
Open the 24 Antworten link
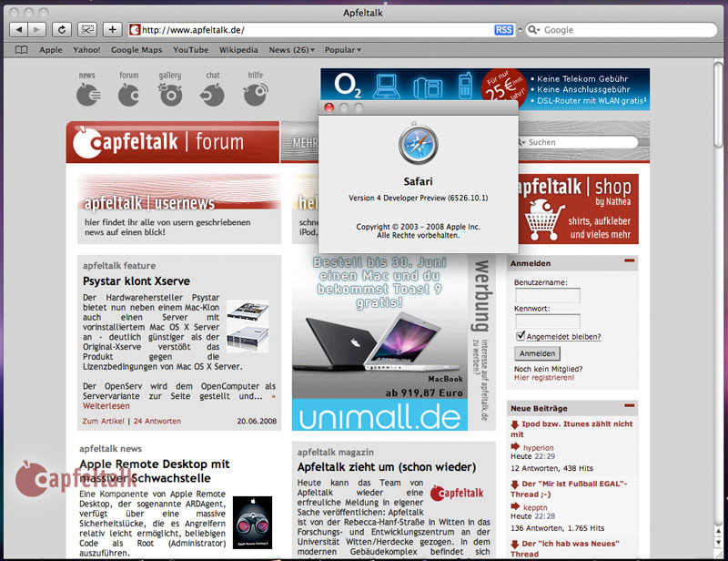pyautogui.click(x=157, y=421)
